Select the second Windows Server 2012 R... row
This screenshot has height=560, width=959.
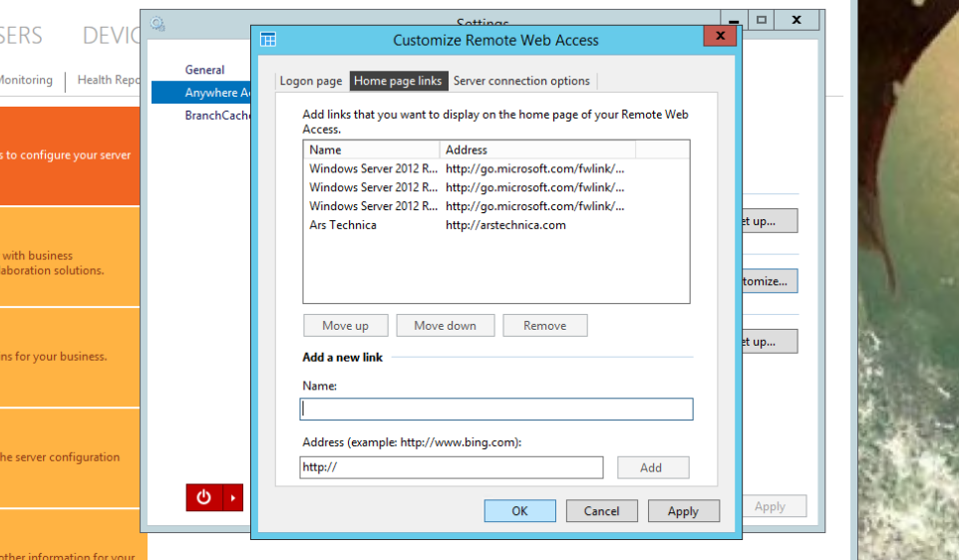[496, 187]
